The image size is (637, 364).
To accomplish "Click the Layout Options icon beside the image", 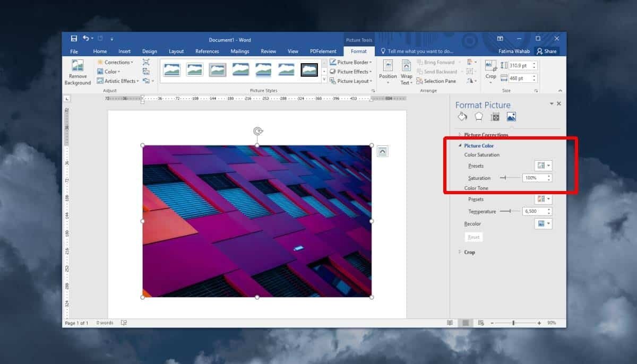I will pyautogui.click(x=383, y=152).
